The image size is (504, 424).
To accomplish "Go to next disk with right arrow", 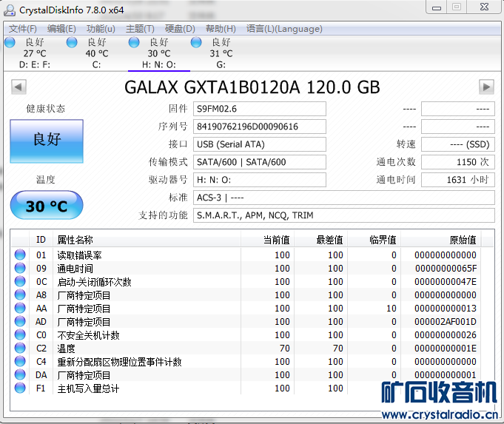I will 486,87.
